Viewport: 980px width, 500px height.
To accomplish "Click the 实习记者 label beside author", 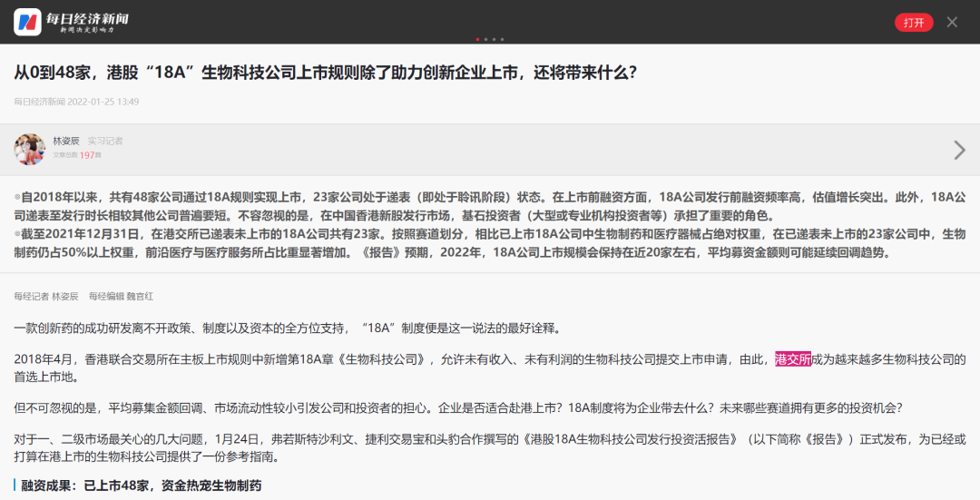I will [x=105, y=141].
